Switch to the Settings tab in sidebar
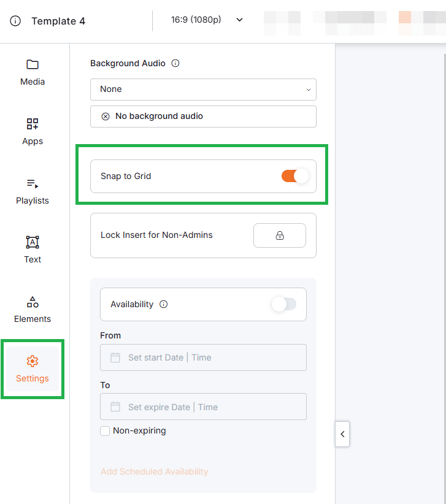 pos(32,368)
